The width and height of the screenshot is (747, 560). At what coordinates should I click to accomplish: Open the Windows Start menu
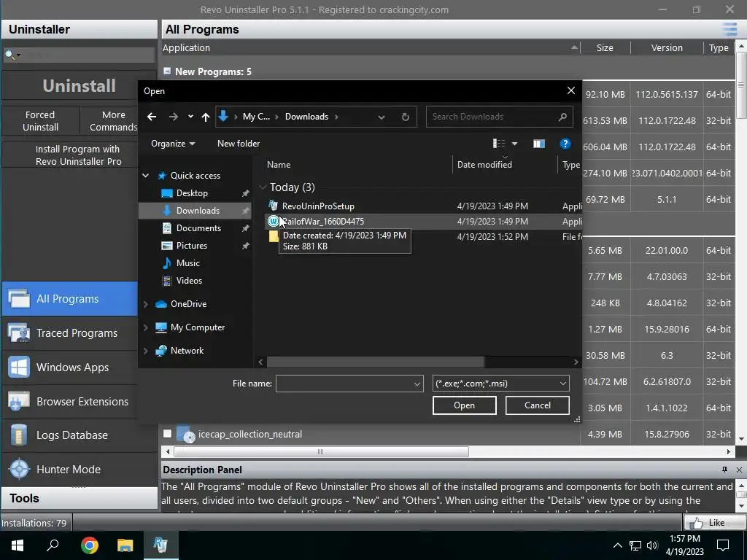coord(18,545)
